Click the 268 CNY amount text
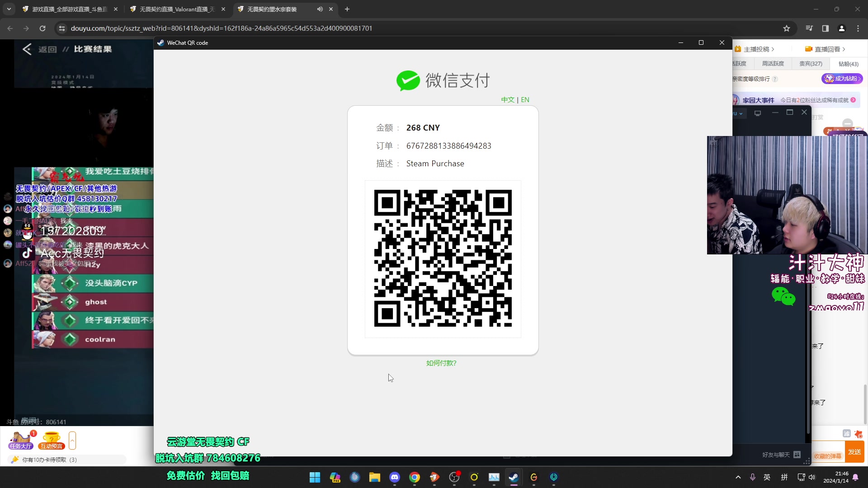 pyautogui.click(x=423, y=128)
